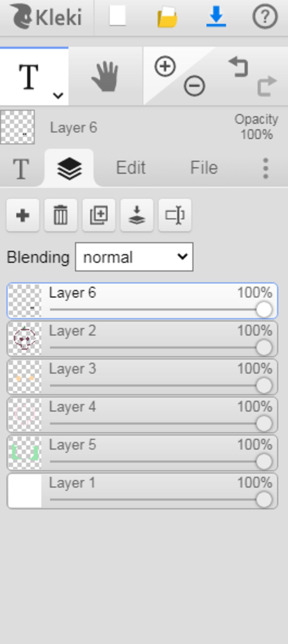Switch to the File tab
Image resolution: width=288 pixels, height=644 pixels.
click(204, 168)
